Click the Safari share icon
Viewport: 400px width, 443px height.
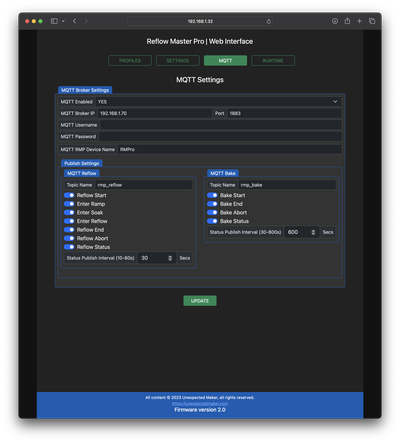[x=347, y=21]
